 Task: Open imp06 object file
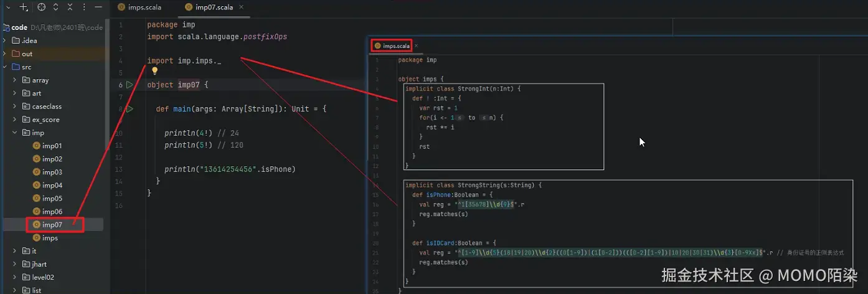click(x=52, y=211)
